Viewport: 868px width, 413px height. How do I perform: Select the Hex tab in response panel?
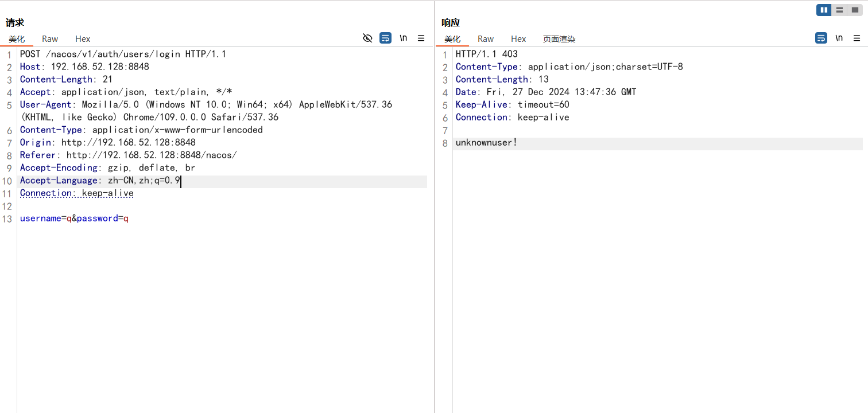(x=518, y=39)
